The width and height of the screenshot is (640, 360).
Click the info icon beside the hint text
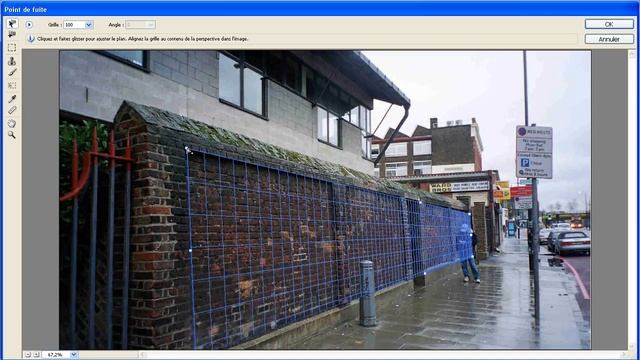coord(31,39)
